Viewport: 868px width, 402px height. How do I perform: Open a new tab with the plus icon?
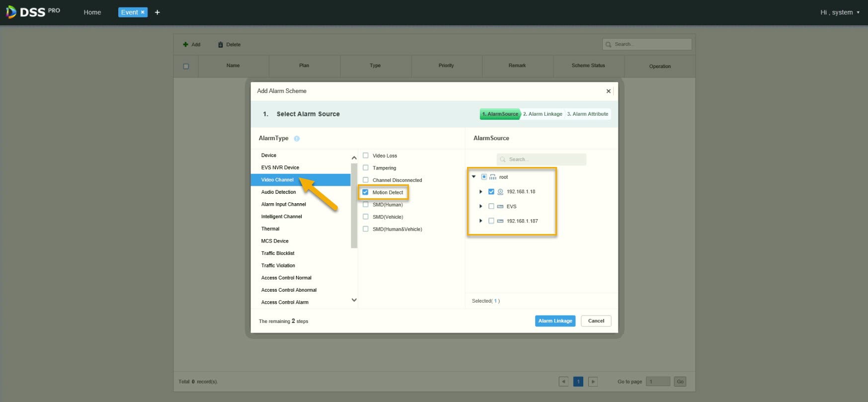pos(158,12)
